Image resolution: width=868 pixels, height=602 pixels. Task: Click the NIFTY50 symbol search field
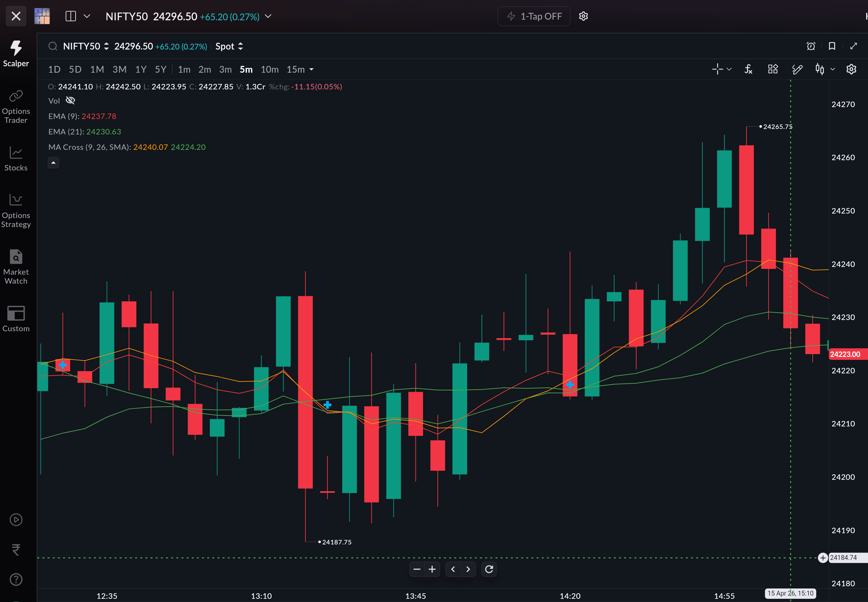click(81, 46)
